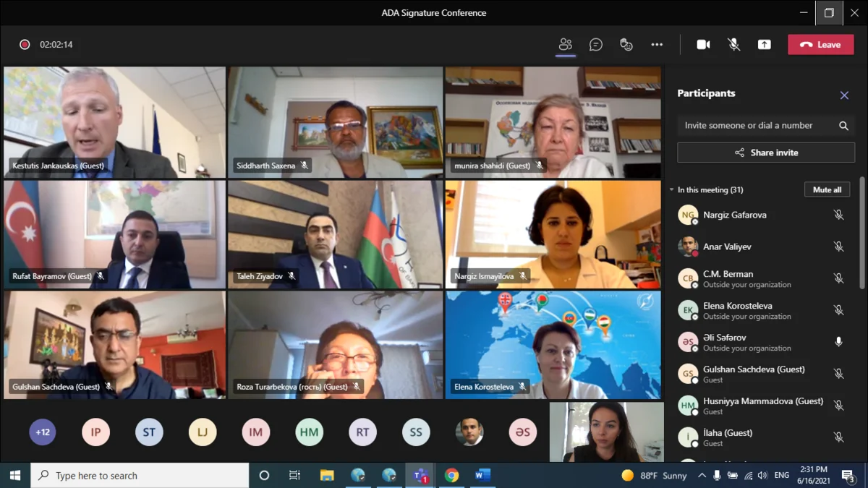Close the Participants panel
This screenshot has width=868, height=488.
click(844, 95)
